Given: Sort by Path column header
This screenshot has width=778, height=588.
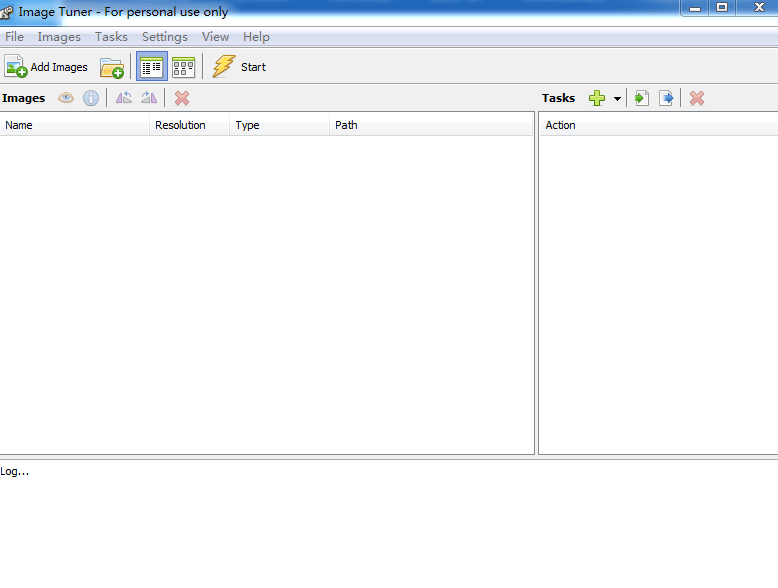Looking at the screenshot, I should (431, 125).
